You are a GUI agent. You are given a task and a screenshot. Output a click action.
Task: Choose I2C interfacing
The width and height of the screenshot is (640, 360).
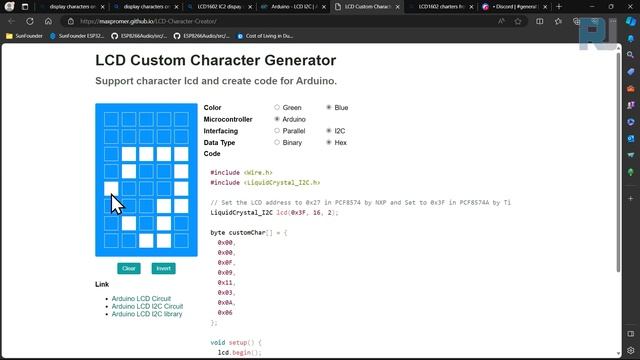[x=329, y=131]
